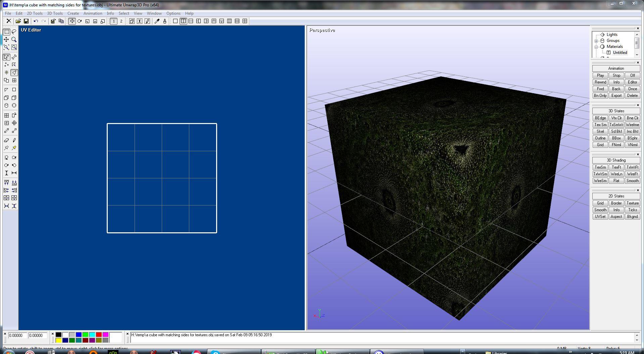This screenshot has height=354, width=644.
Task: Click the Editor button in Animation panel
Action: (632, 82)
